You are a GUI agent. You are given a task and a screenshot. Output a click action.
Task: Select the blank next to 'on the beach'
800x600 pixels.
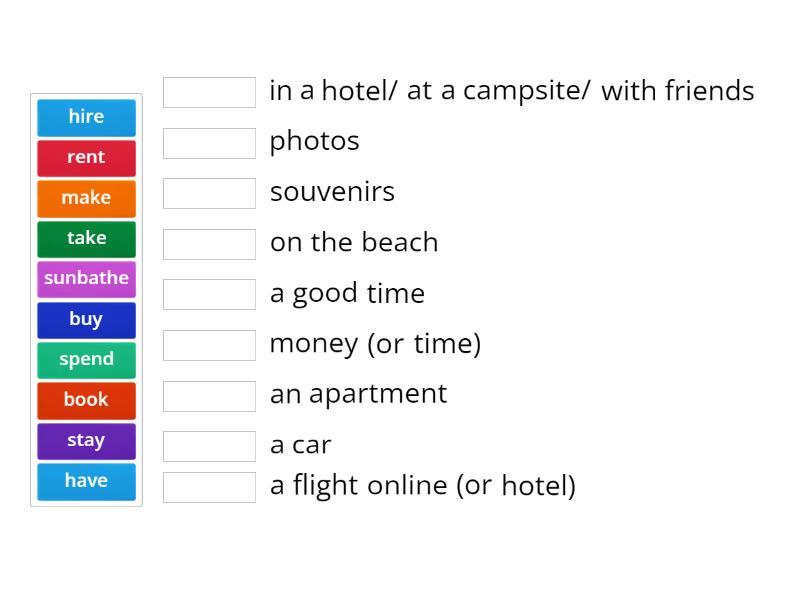pyautogui.click(x=209, y=243)
